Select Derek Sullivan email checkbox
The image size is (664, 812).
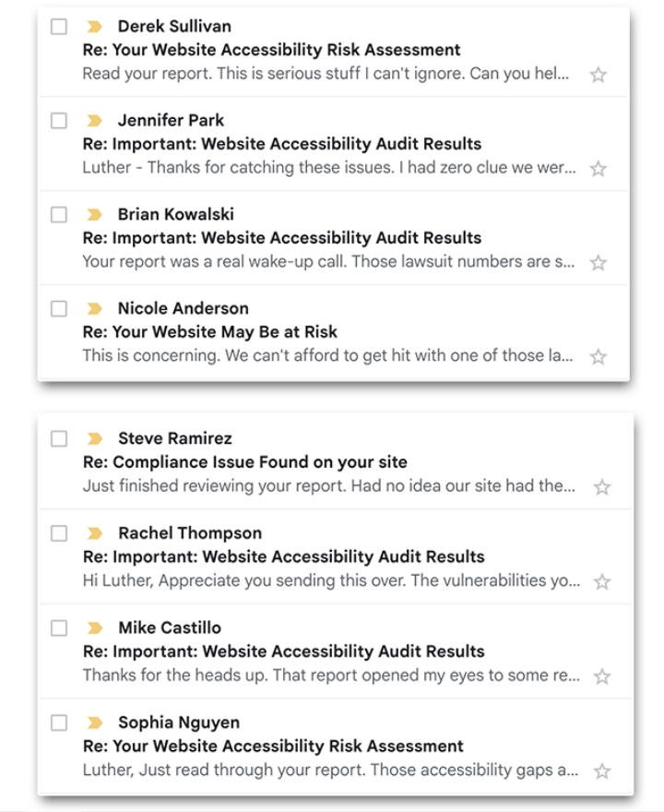tap(59, 27)
